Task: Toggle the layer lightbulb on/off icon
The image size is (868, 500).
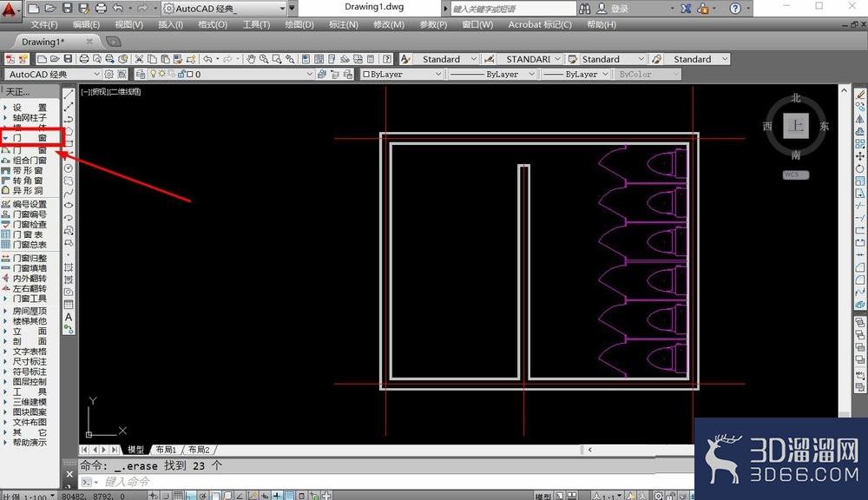Action: (x=154, y=74)
